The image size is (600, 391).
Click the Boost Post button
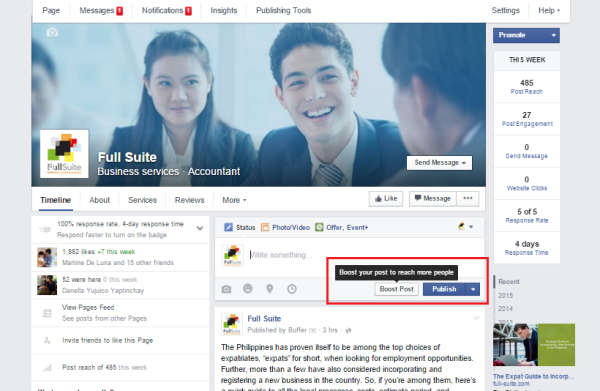396,289
